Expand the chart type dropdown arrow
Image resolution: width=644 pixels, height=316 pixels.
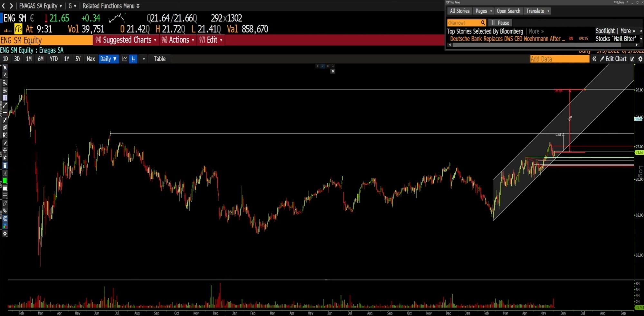tap(144, 59)
